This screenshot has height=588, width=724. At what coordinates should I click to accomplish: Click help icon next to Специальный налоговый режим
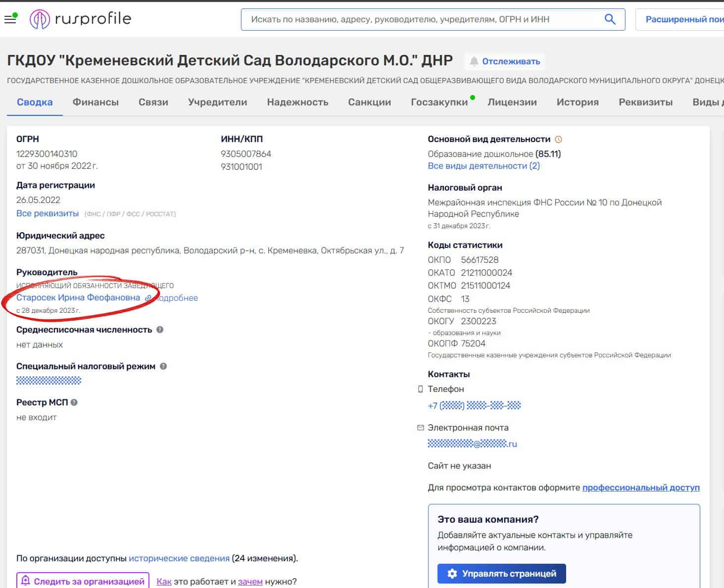click(163, 366)
